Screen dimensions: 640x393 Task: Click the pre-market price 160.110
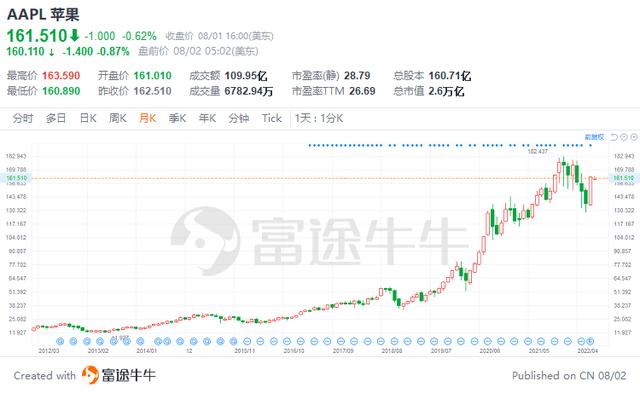(25, 51)
